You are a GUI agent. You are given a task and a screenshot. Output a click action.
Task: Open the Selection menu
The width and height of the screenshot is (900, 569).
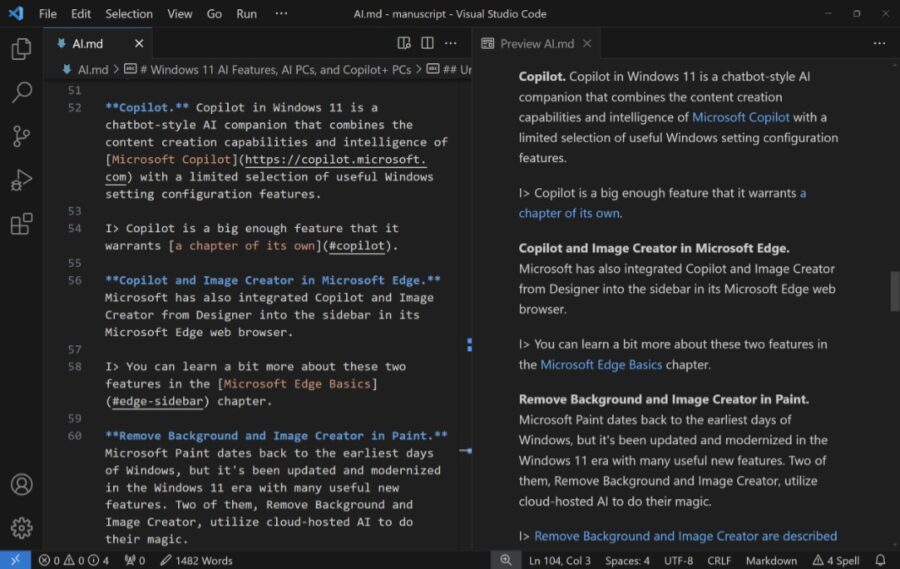(129, 14)
